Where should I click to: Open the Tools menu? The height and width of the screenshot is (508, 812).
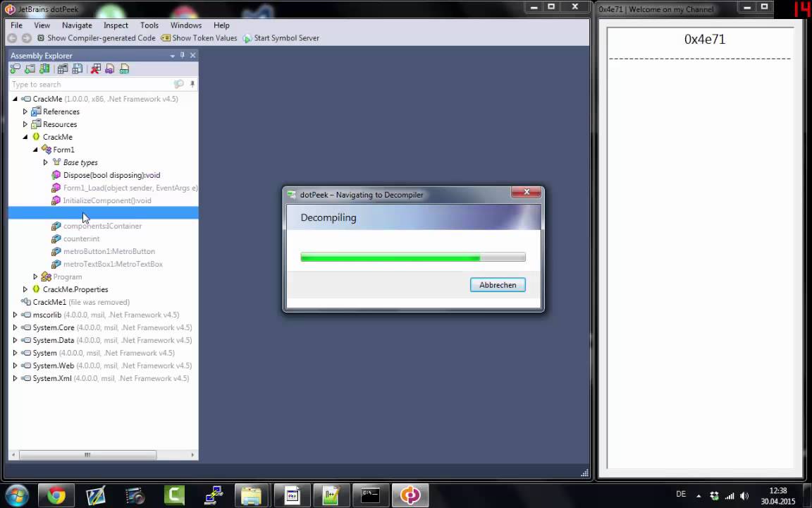[149, 25]
